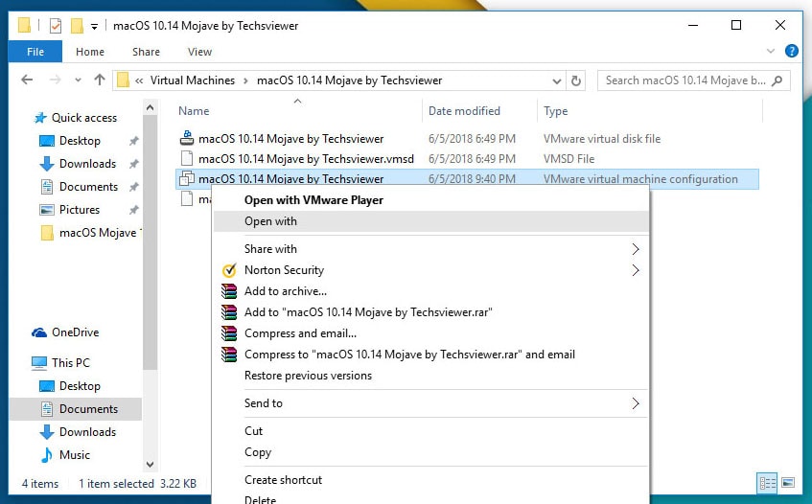Click the Help question mark icon
Screen dimensions: 812x504
(x=792, y=52)
